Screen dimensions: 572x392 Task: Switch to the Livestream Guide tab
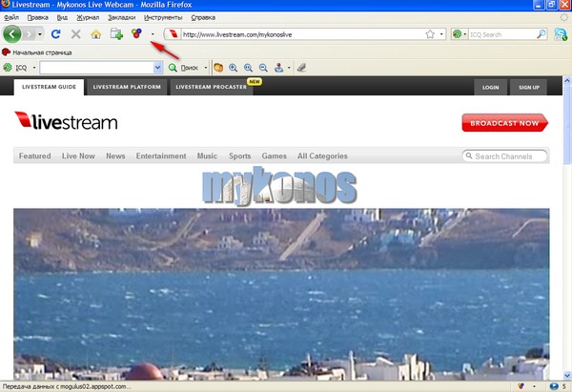[49, 87]
